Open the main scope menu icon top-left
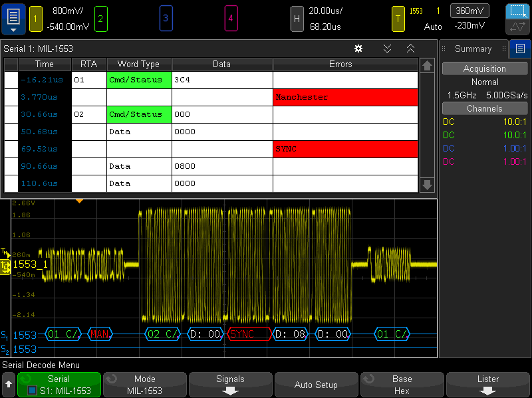 click(x=13, y=19)
